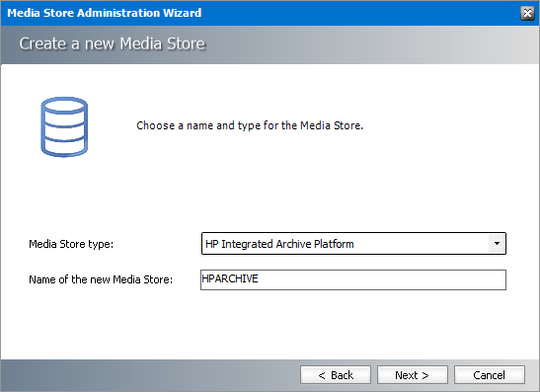Proceed with the Next button
This screenshot has height=392, width=540.
point(413,375)
